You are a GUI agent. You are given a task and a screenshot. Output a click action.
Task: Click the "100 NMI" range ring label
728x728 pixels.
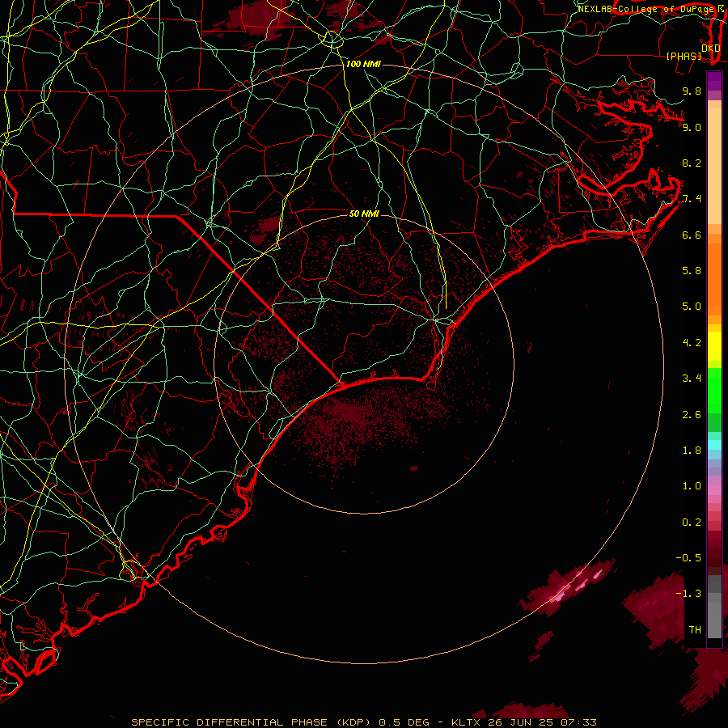pyautogui.click(x=363, y=64)
